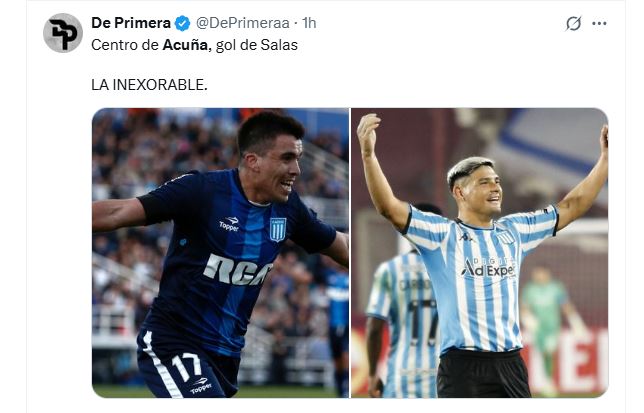Click the Racing crest on the dark blue jersey
Screen dimensions: 644x413
[x=278, y=229]
